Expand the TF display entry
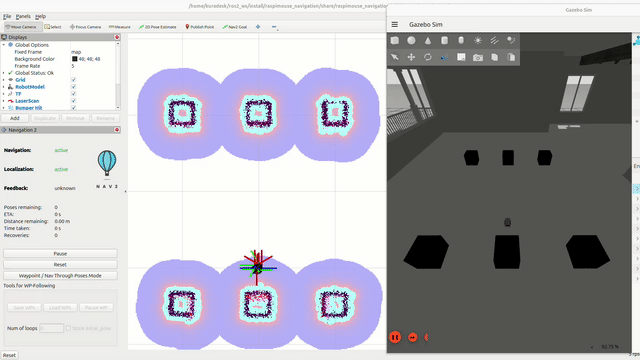 click(4, 94)
